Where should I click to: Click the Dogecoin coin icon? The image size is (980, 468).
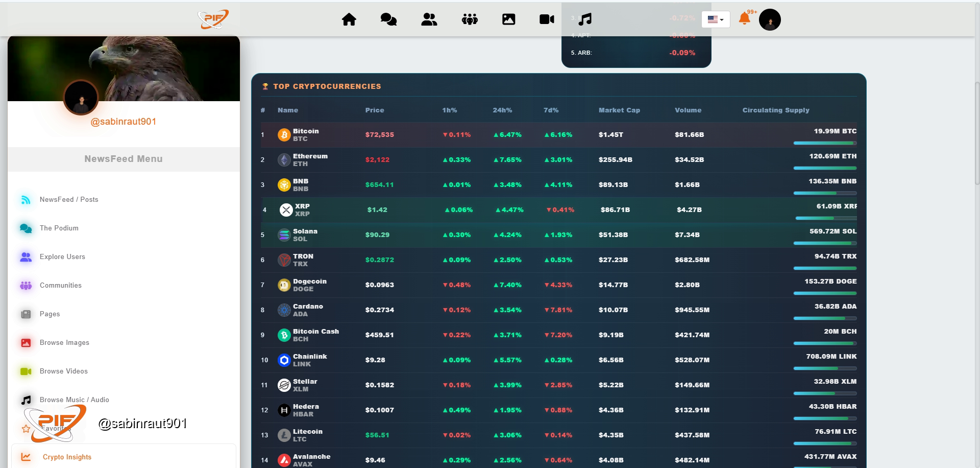coord(284,285)
